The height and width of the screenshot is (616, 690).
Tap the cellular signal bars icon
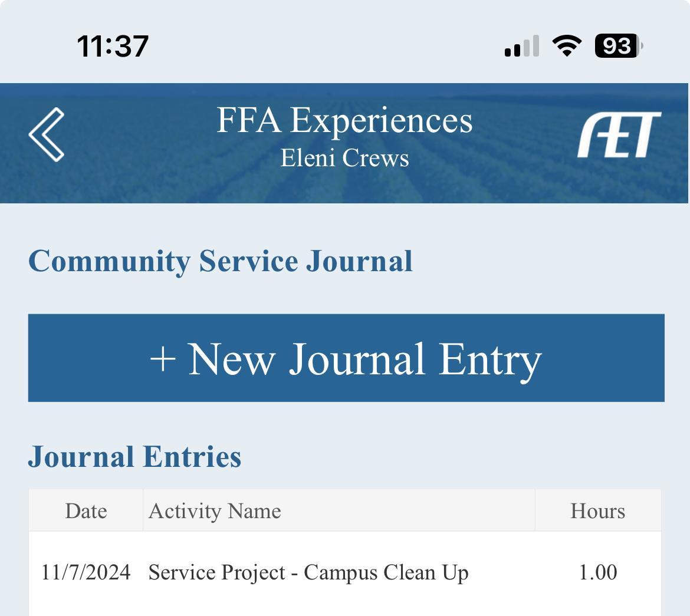pyautogui.click(x=522, y=46)
